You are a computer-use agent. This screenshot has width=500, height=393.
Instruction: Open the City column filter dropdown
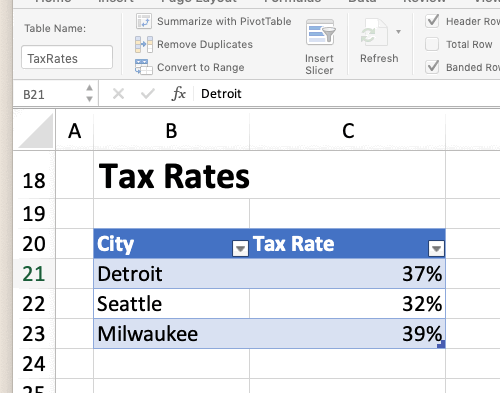[x=240, y=249]
